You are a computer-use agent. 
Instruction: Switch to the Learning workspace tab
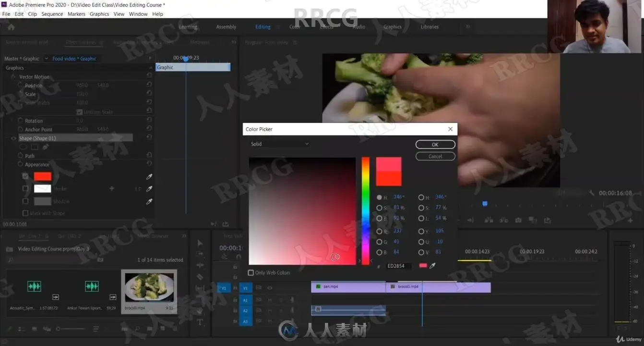coord(188,27)
